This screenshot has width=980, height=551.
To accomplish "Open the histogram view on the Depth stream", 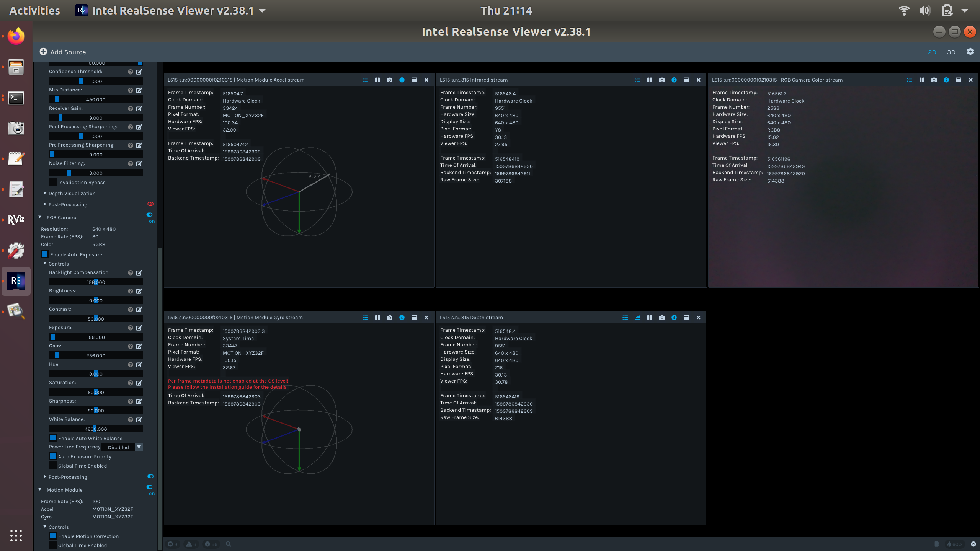I will 637,317.
